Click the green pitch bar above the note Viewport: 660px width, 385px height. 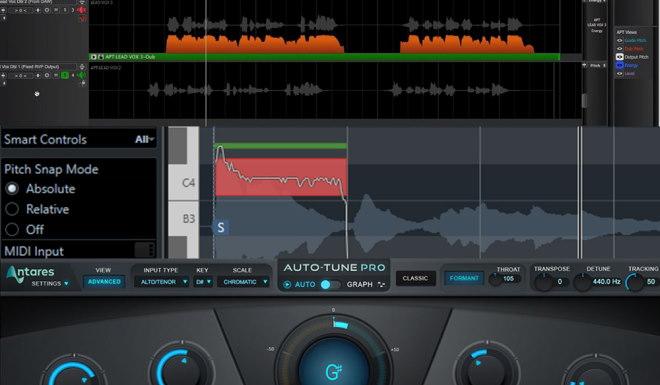click(281, 146)
